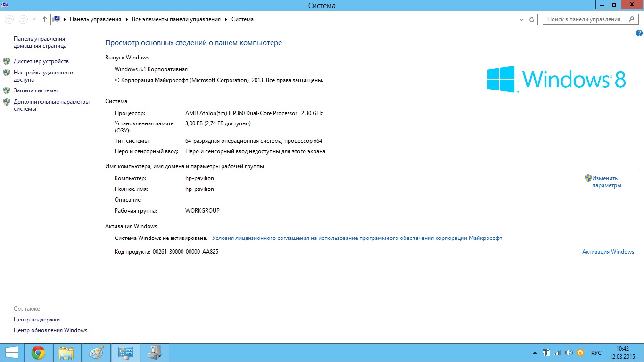
Task: Open Панель управления in the address bar
Action: [95, 19]
